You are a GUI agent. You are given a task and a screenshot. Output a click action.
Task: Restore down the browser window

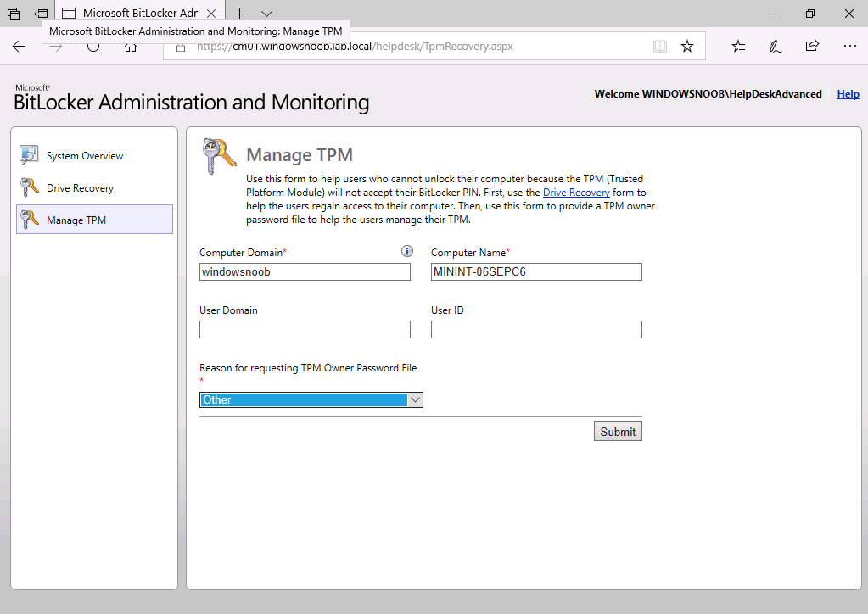pos(809,14)
